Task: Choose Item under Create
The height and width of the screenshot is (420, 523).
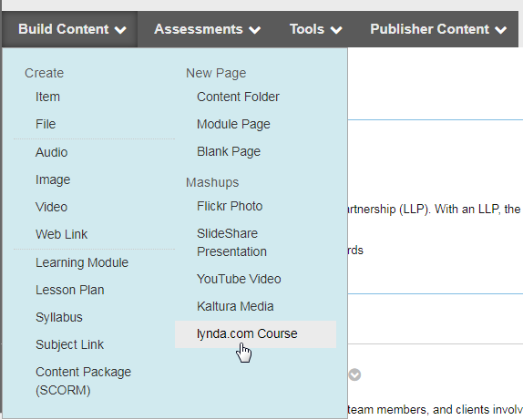Action: [x=47, y=97]
